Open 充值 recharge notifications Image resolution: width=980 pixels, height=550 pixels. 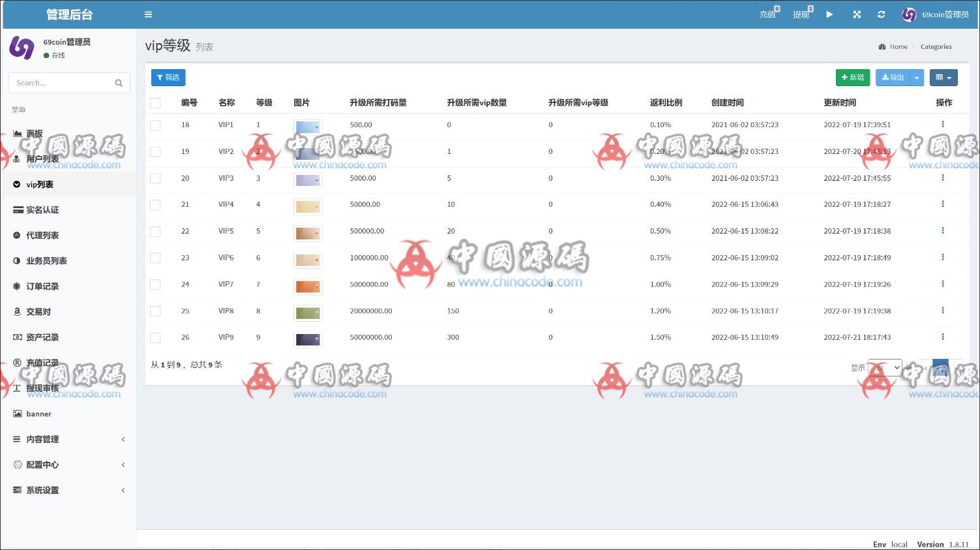click(769, 14)
